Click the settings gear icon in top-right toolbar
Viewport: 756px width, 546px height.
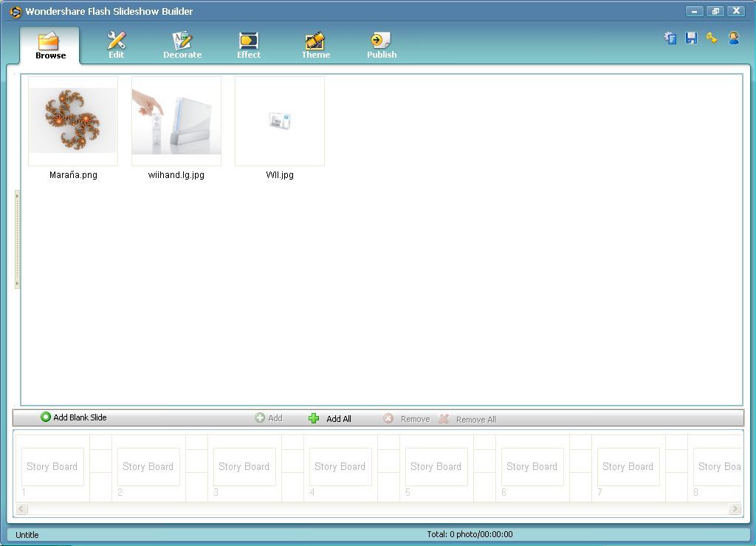[x=670, y=38]
